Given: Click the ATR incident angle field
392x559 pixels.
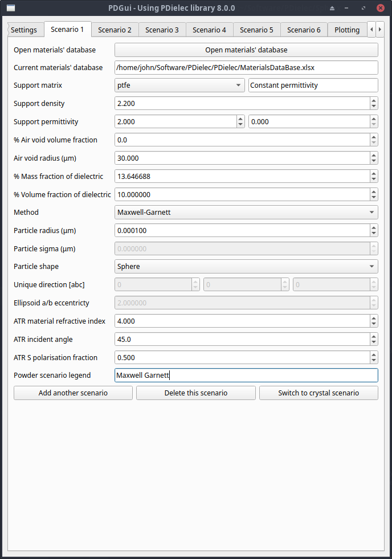Looking at the screenshot, I should point(242,339).
